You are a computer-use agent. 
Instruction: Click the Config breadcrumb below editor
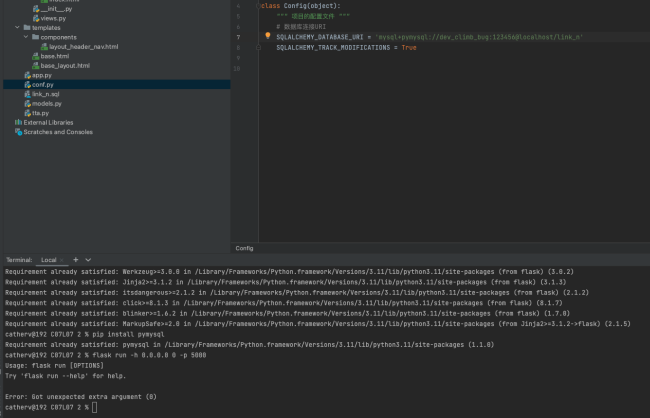(244, 248)
